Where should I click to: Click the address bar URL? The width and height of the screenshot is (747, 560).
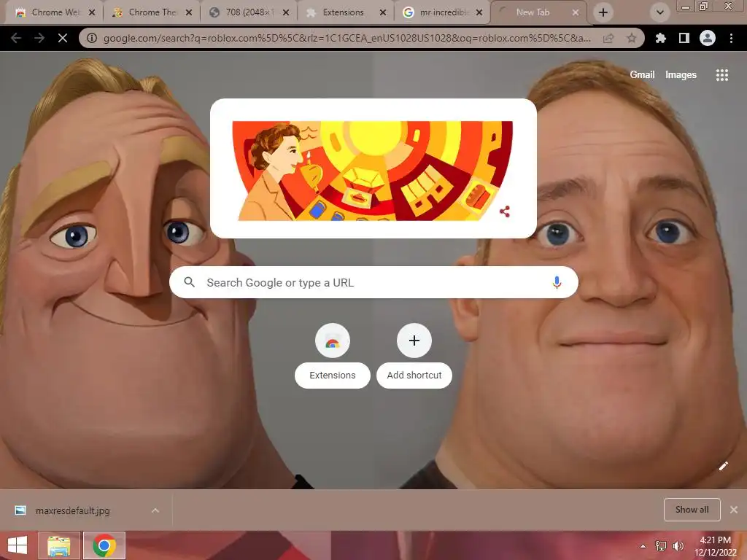coord(347,38)
